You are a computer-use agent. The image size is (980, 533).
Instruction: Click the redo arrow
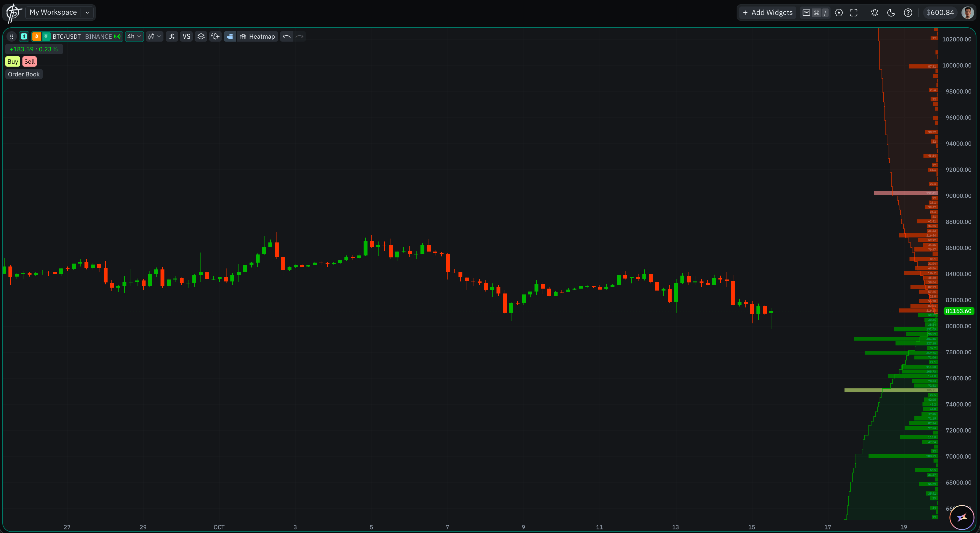(x=300, y=36)
